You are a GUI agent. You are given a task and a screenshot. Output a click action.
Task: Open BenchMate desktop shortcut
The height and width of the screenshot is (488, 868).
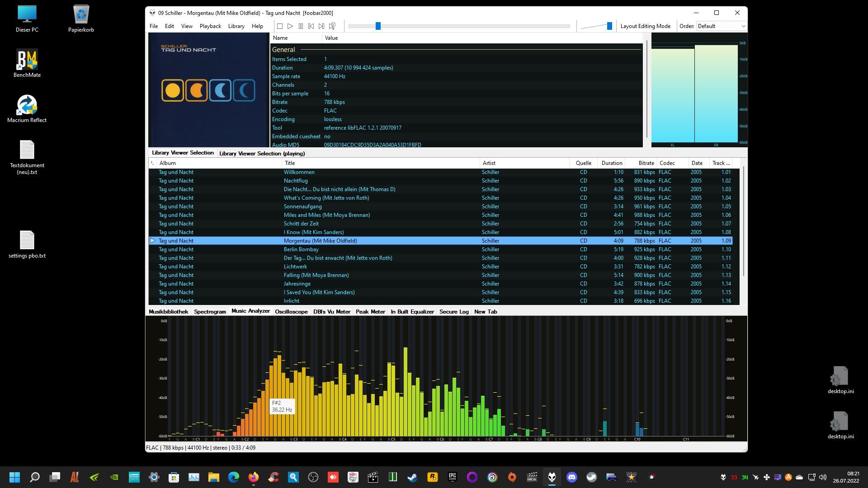click(x=27, y=64)
